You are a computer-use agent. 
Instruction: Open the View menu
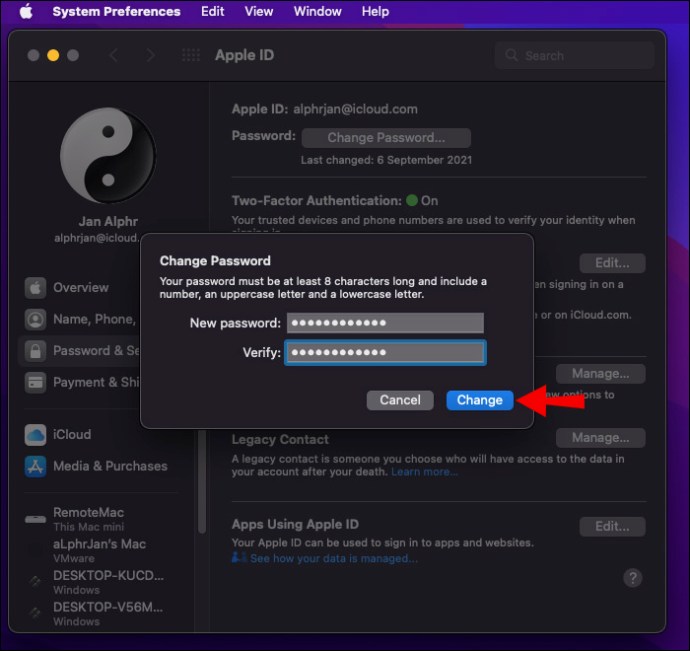259,11
